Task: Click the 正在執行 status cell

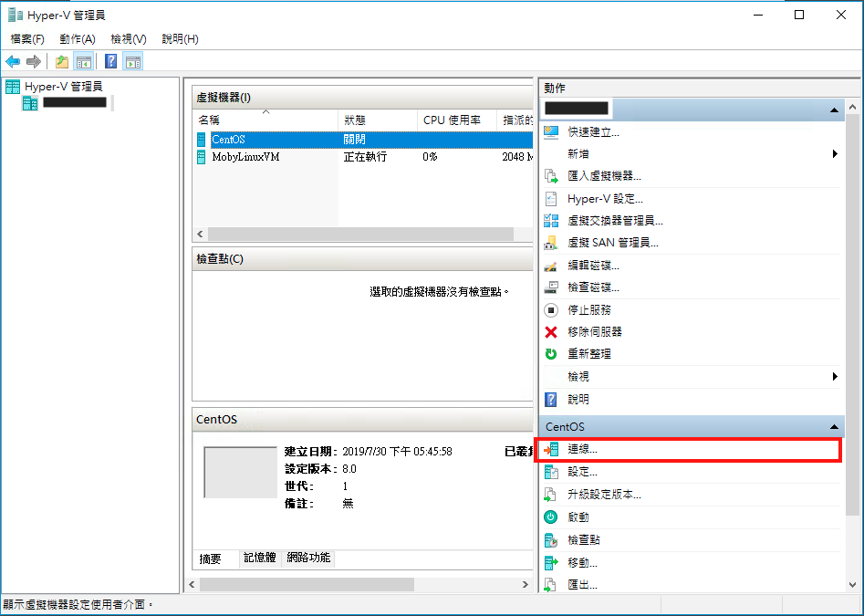Action: coord(365,157)
